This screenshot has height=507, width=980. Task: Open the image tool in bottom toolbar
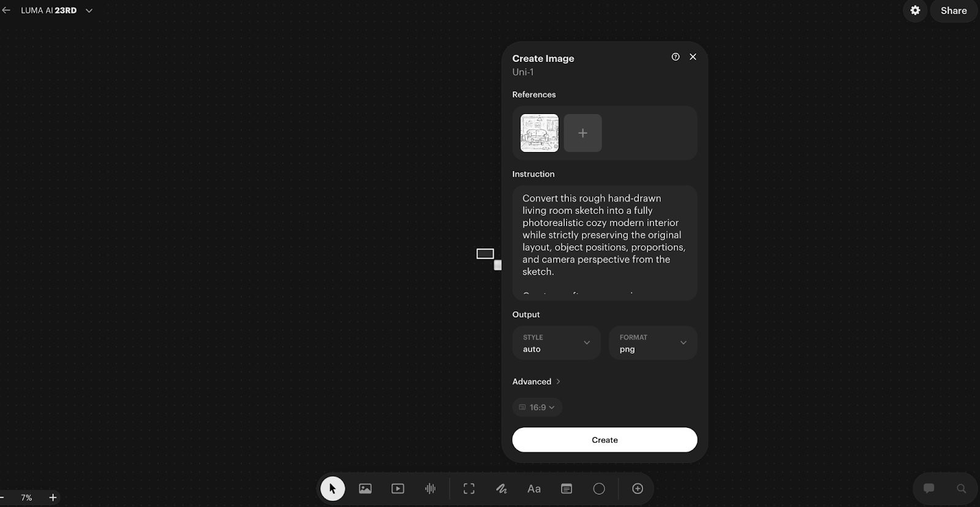(365, 489)
